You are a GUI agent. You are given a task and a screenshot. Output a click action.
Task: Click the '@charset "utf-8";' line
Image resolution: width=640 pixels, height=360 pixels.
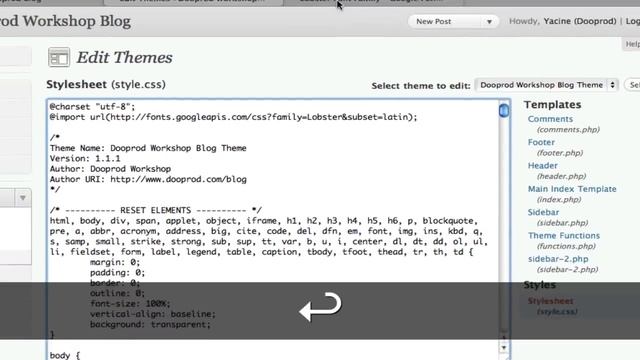pos(92,107)
